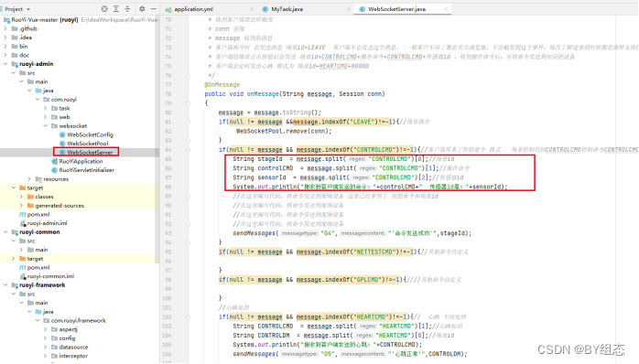This screenshot has height=364, width=639.
Task: Toggle code fold at CONTROLCMD if-block line 84
Action: tap(188, 150)
